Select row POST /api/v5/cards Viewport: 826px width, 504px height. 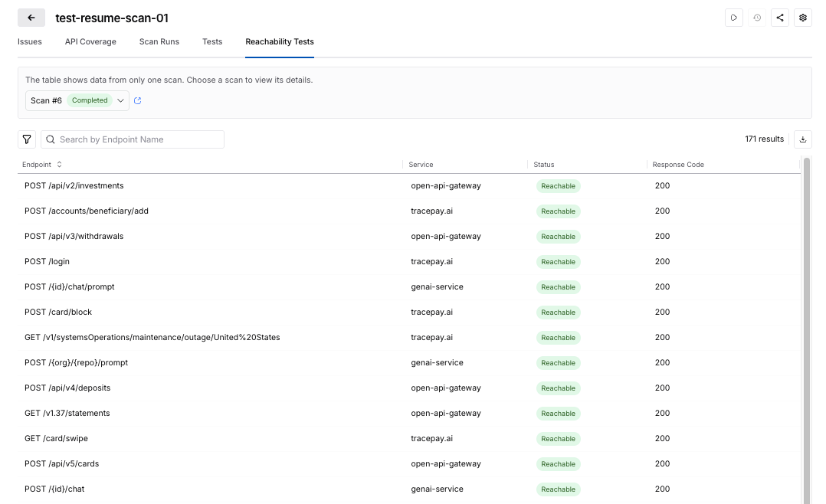tap(409, 464)
